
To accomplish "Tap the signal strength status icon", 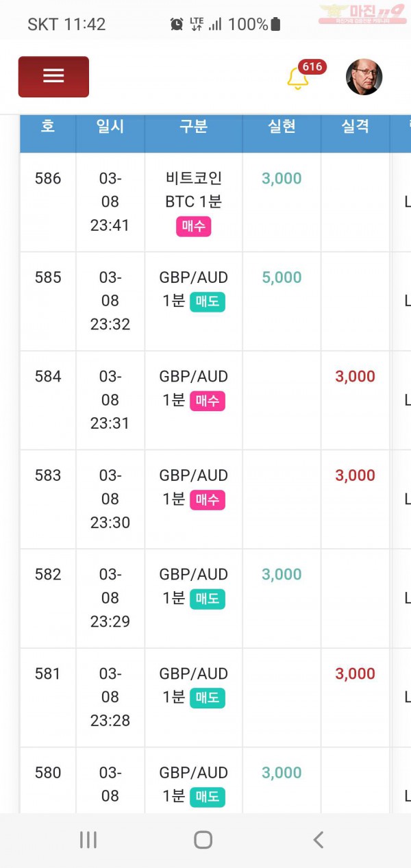I will pos(215,25).
